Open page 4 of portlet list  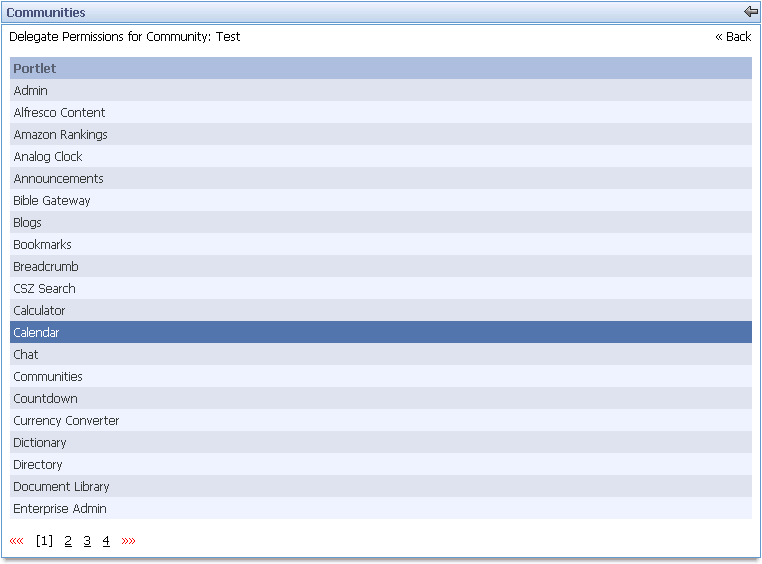(106, 541)
